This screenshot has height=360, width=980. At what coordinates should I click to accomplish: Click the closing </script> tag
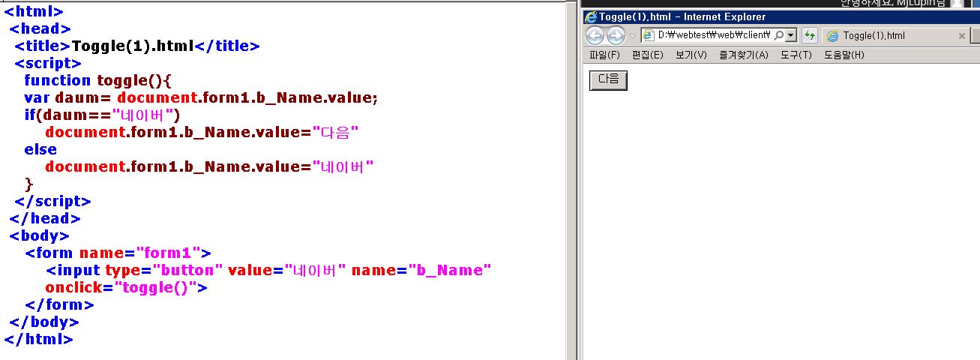click(52, 201)
